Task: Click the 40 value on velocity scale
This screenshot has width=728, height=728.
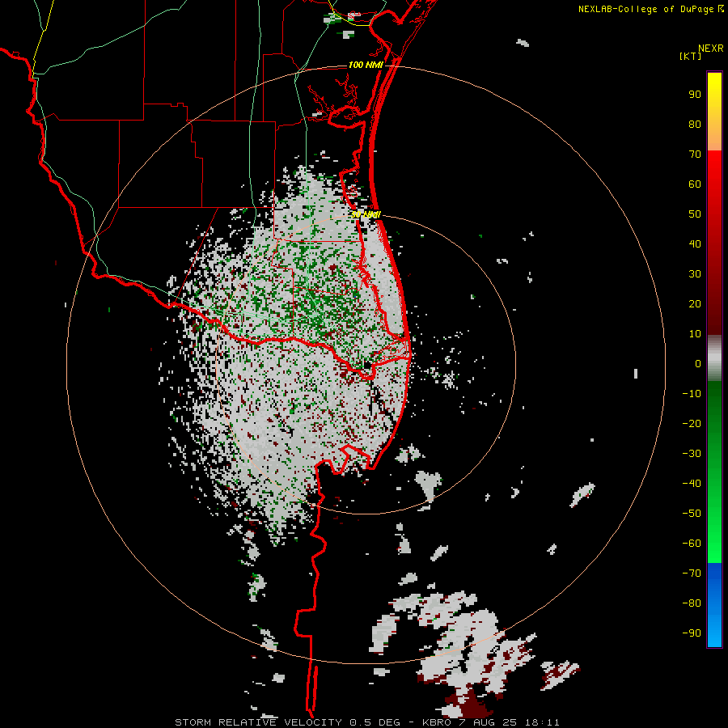Action: 695,244
